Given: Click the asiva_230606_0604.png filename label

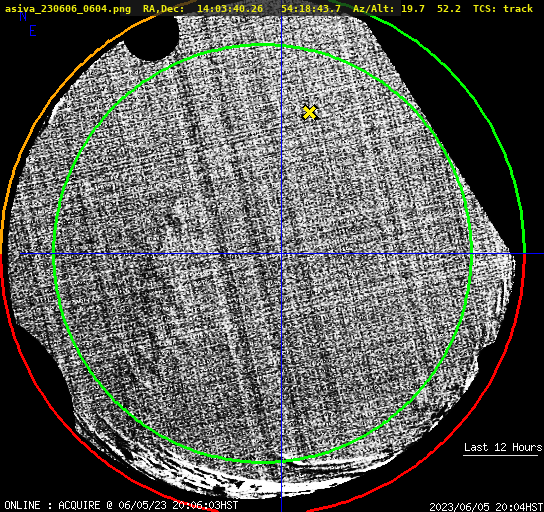Looking at the screenshot, I should pyautogui.click(x=68, y=8).
